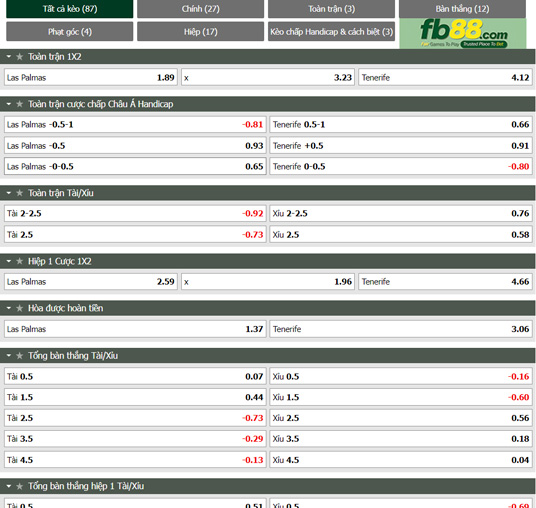Switch to Phạt góc (4) tab

coord(70,31)
